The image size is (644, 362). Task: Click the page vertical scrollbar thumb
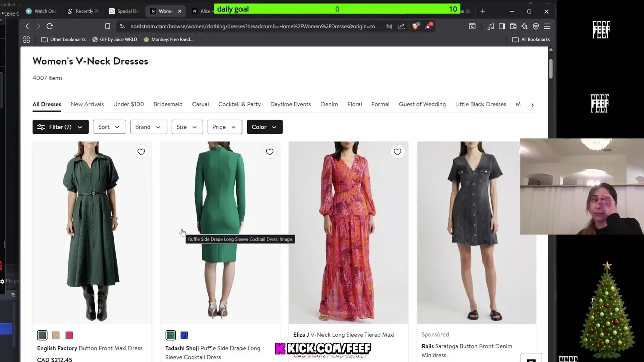coord(551,69)
